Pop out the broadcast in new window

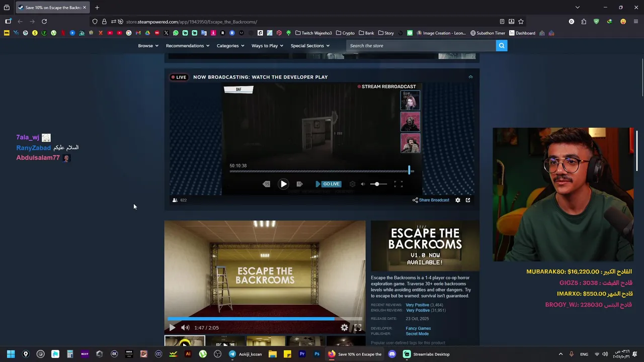tap(468, 200)
